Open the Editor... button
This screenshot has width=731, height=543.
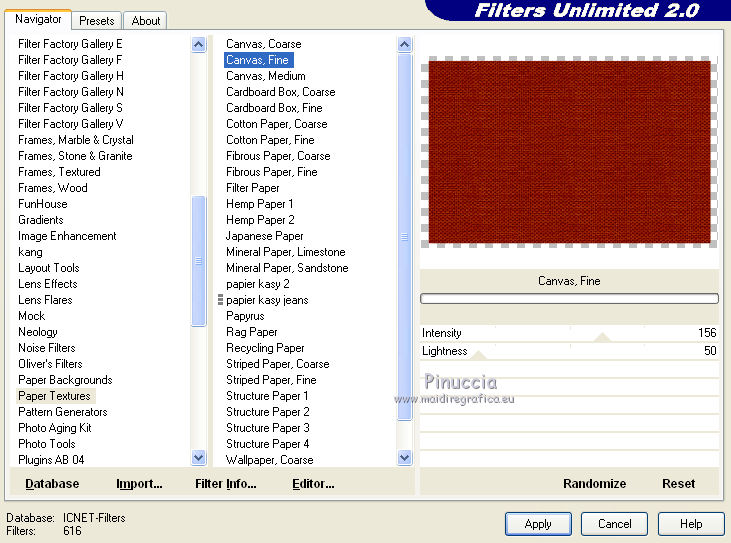pos(313,484)
